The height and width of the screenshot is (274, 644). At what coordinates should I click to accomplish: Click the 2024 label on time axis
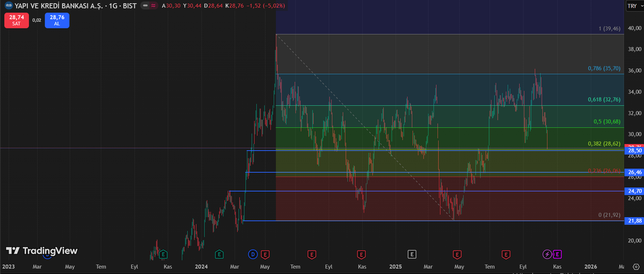(201, 266)
